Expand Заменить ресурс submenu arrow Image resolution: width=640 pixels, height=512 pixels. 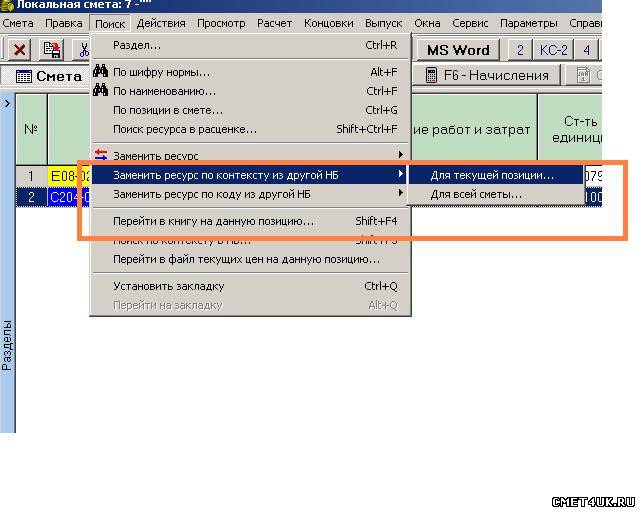coord(400,155)
